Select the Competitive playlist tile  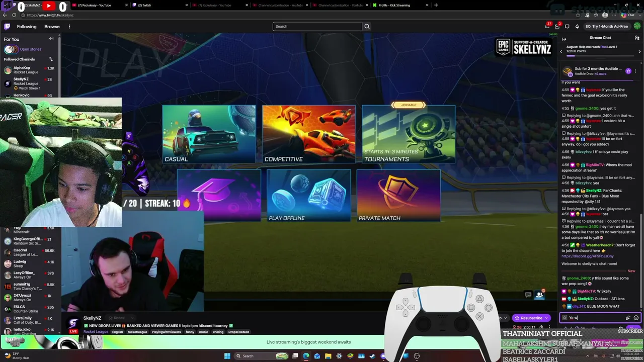pos(309,134)
